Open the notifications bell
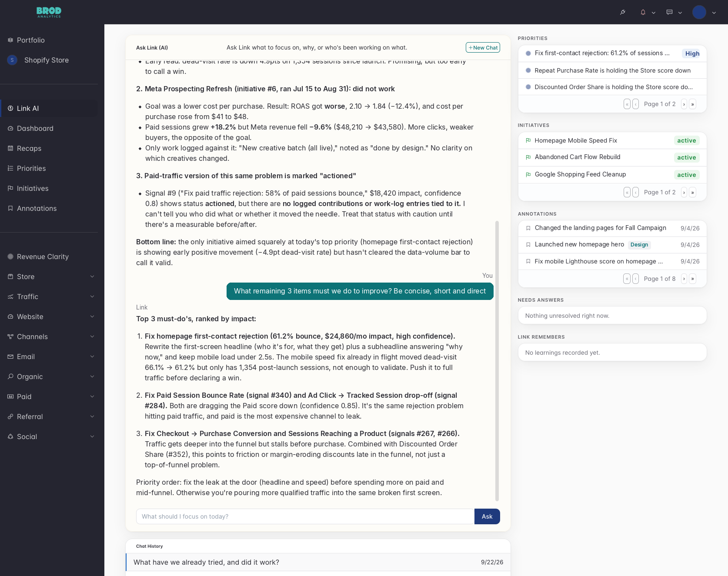Image resolution: width=728 pixels, height=576 pixels. click(643, 12)
